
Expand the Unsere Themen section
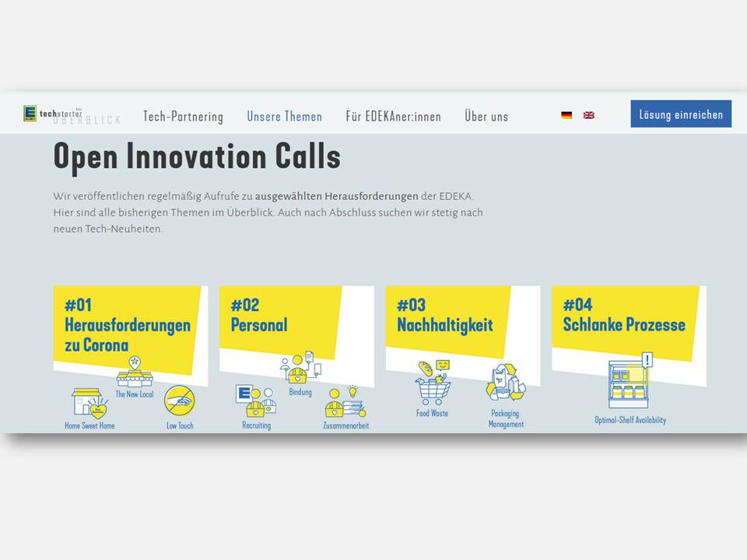point(284,115)
